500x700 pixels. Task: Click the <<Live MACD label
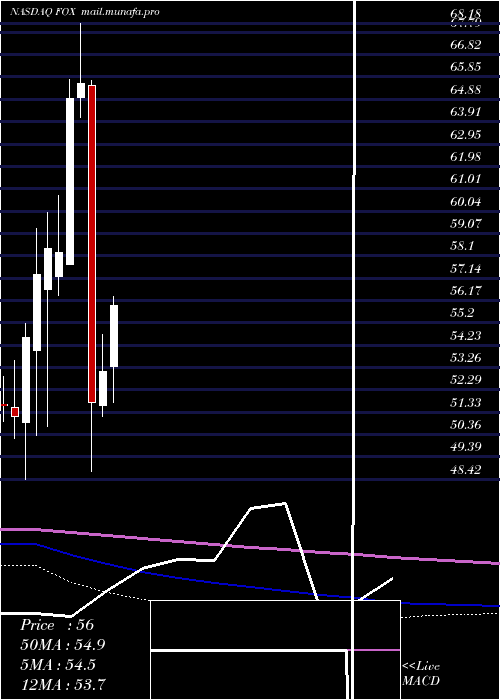421,674
